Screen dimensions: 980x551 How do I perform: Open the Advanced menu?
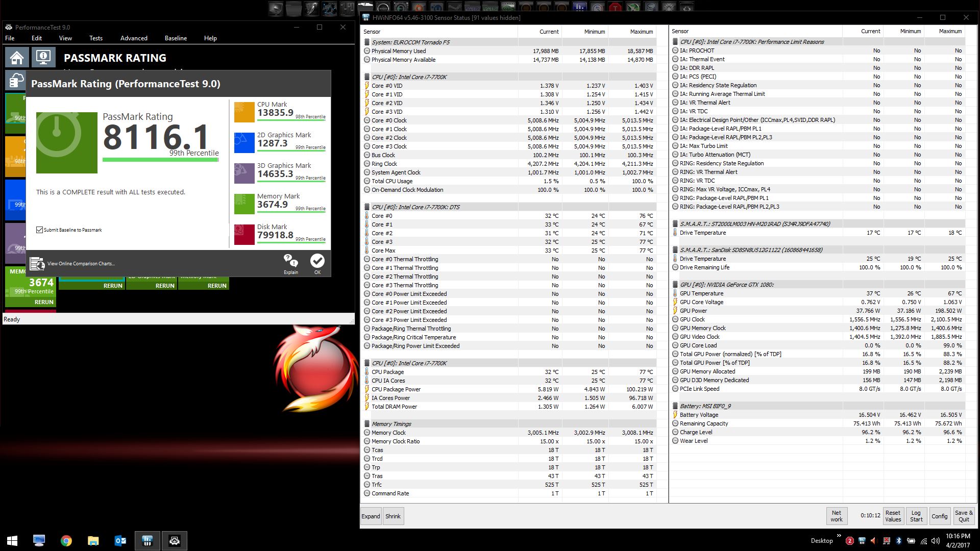point(134,38)
